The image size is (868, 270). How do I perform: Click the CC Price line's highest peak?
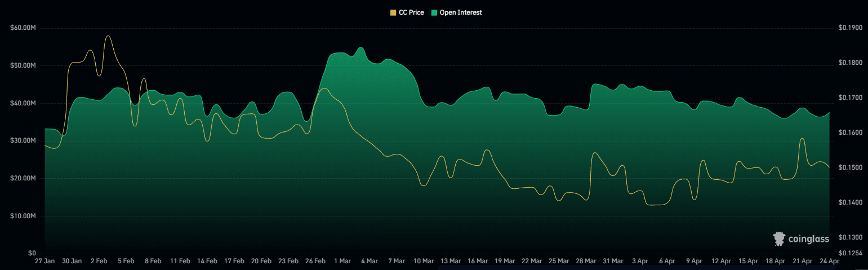pos(108,36)
